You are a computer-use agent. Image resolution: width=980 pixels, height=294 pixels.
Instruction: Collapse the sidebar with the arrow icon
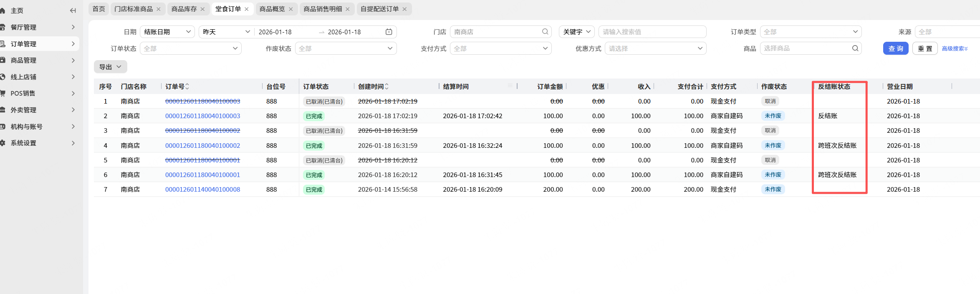[73, 10]
